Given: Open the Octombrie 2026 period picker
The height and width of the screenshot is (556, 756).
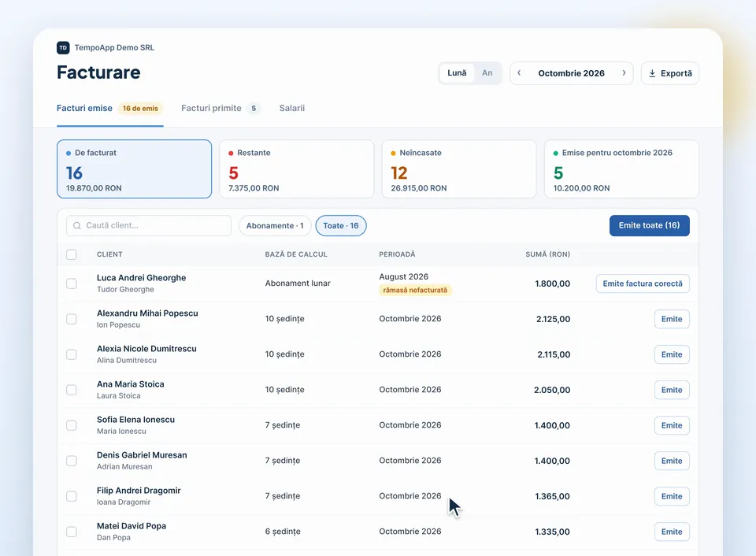Looking at the screenshot, I should coord(572,73).
